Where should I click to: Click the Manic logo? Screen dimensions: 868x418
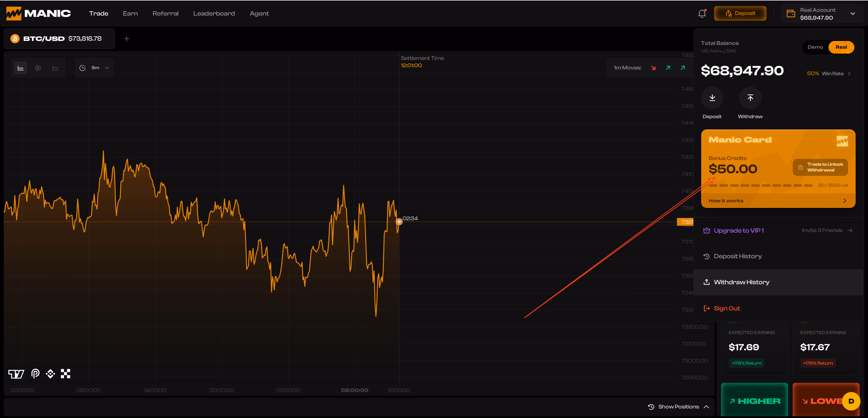coord(38,14)
